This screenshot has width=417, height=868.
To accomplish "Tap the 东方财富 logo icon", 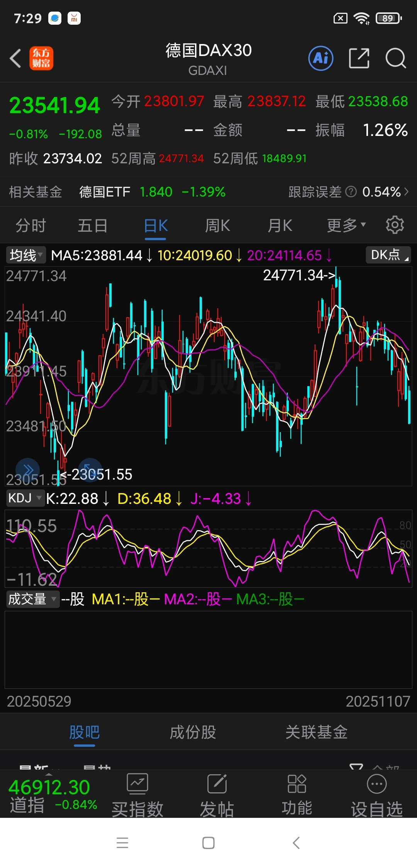I will pyautogui.click(x=41, y=58).
